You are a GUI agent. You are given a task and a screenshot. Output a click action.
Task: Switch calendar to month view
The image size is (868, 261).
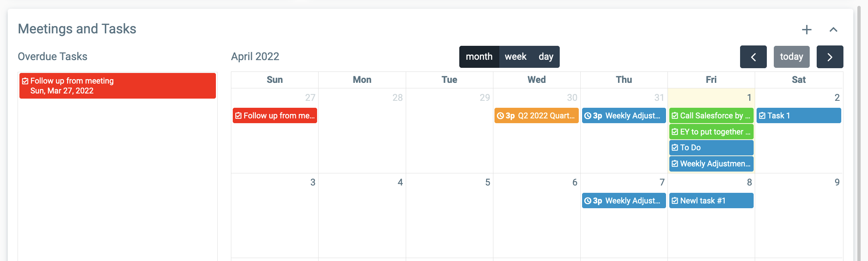pos(479,57)
